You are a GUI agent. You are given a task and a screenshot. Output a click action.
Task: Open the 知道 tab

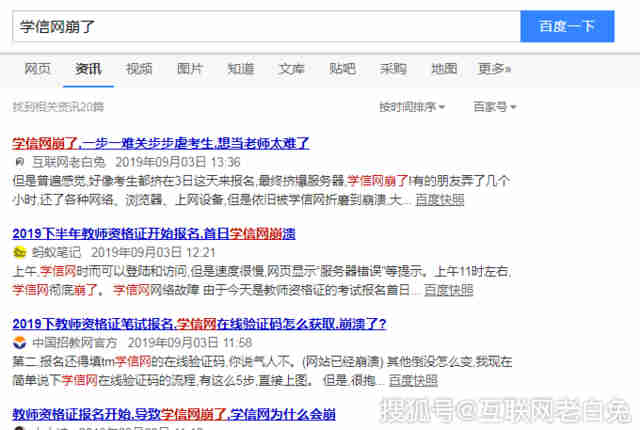(x=241, y=69)
